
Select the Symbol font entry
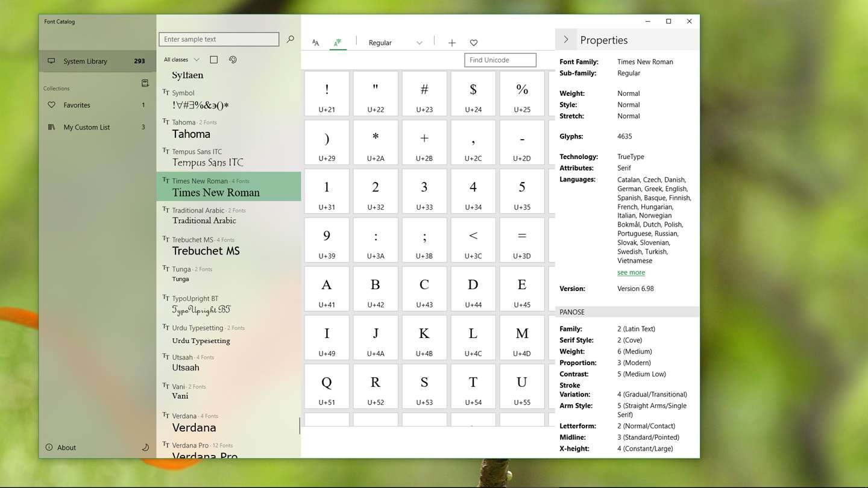click(x=229, y=99)
